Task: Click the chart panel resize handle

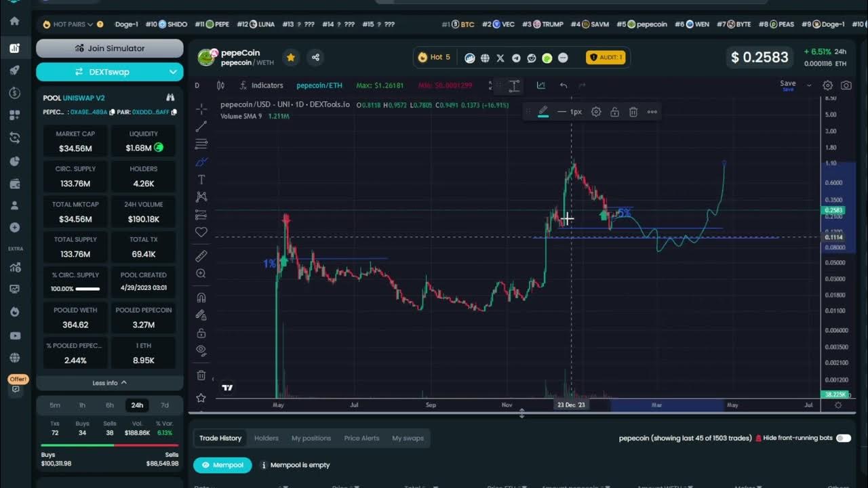Action: tap(521, 413)
